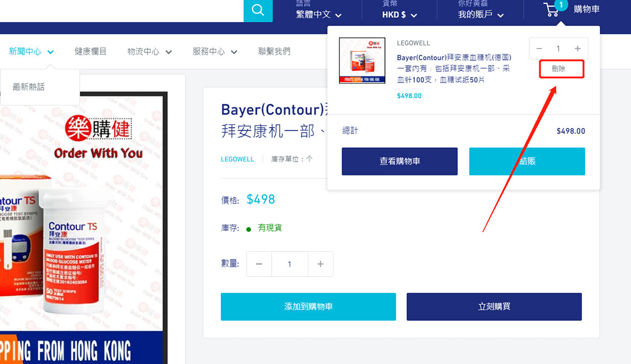Decrease cart item quantity with minus
This screenshot has height=364, width=631.
(539, 49)
